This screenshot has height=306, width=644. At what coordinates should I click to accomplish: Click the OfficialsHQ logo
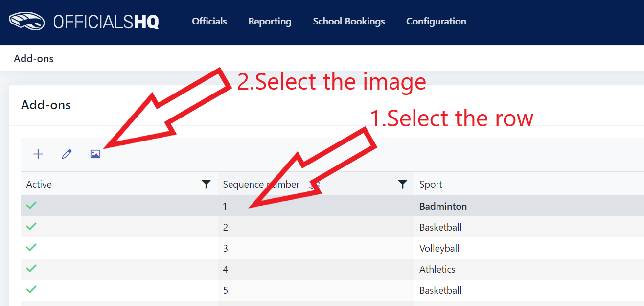(84, 21)
